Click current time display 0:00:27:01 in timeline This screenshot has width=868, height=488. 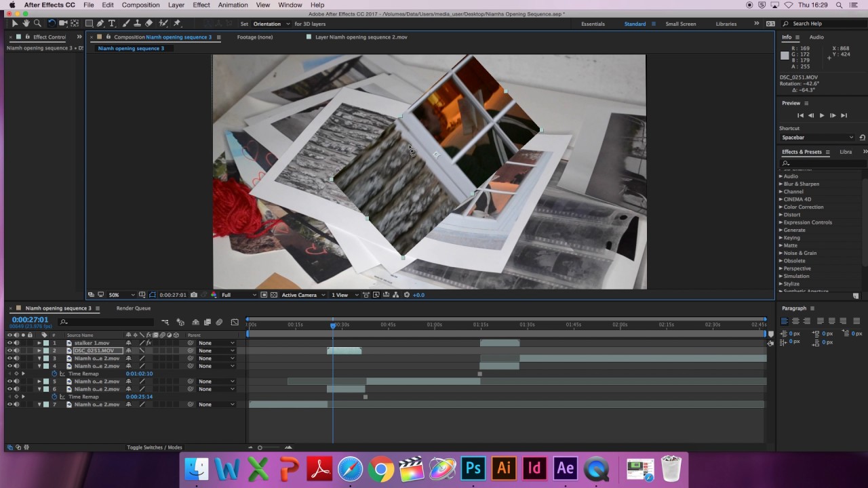[30, 320]
